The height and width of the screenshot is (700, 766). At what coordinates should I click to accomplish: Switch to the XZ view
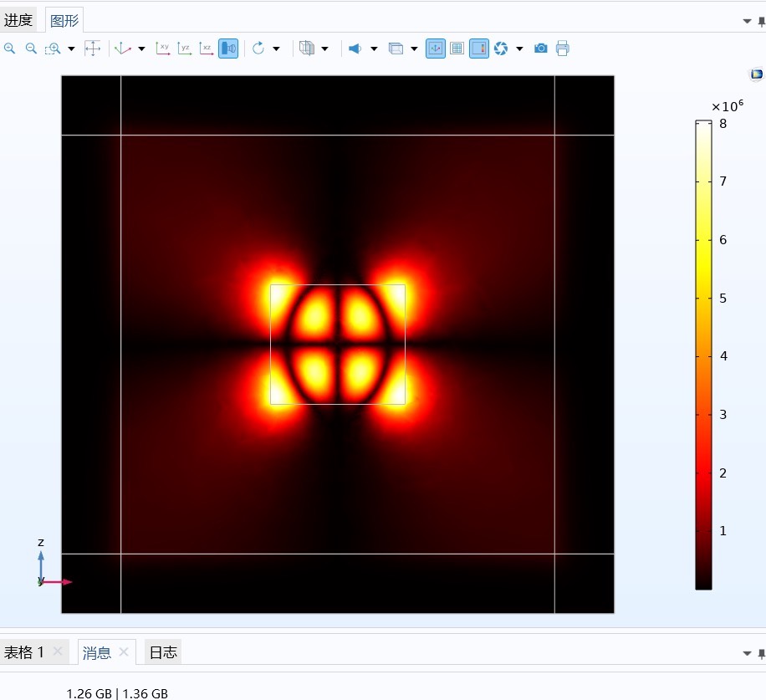207,49
